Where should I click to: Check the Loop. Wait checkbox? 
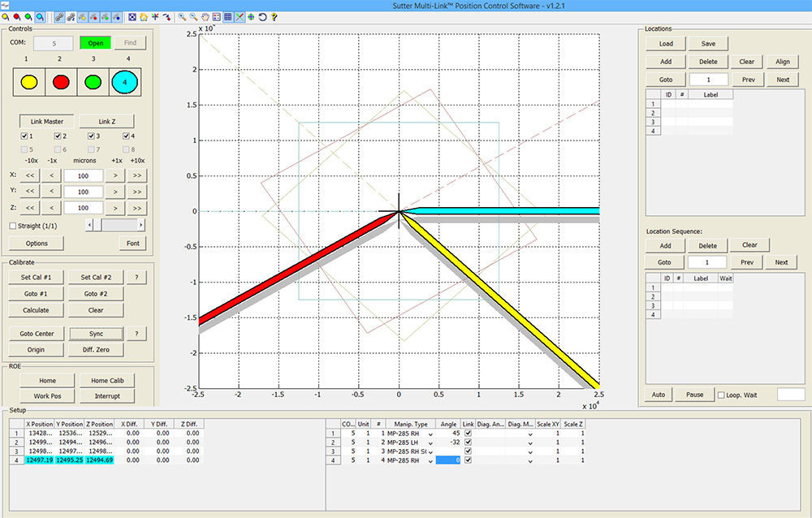(x=720, y=395)
